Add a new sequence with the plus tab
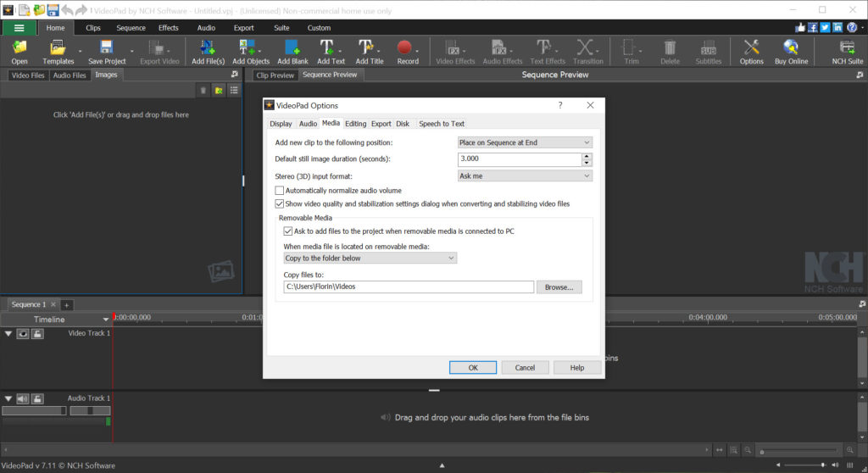 (66, 304)
